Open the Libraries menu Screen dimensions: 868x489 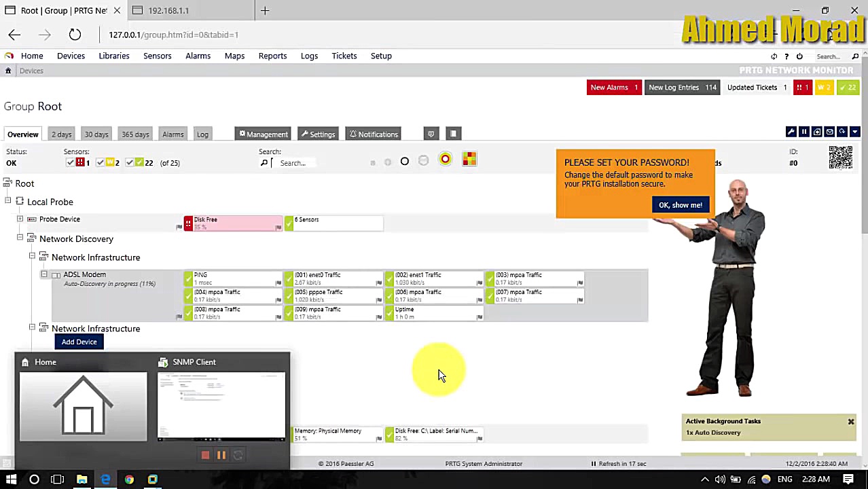[114, 56]
